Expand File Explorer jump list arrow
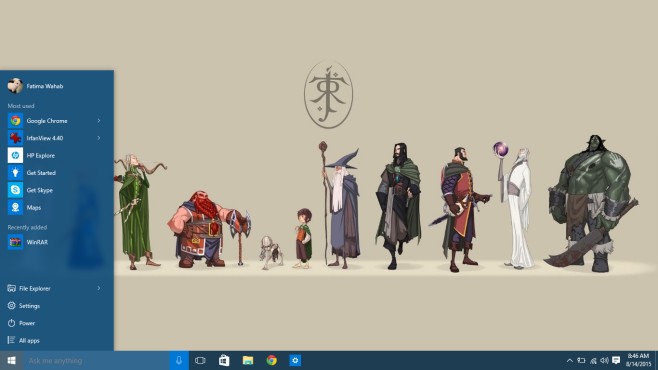This screenshot has width=658, height=370. 99,288
